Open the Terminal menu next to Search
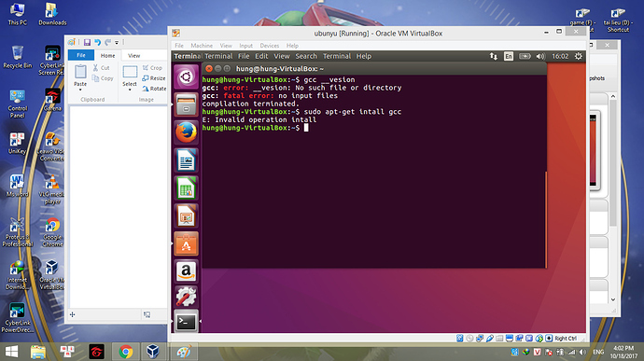The width and height of the screenshot is (644, 361). [336, 56]
